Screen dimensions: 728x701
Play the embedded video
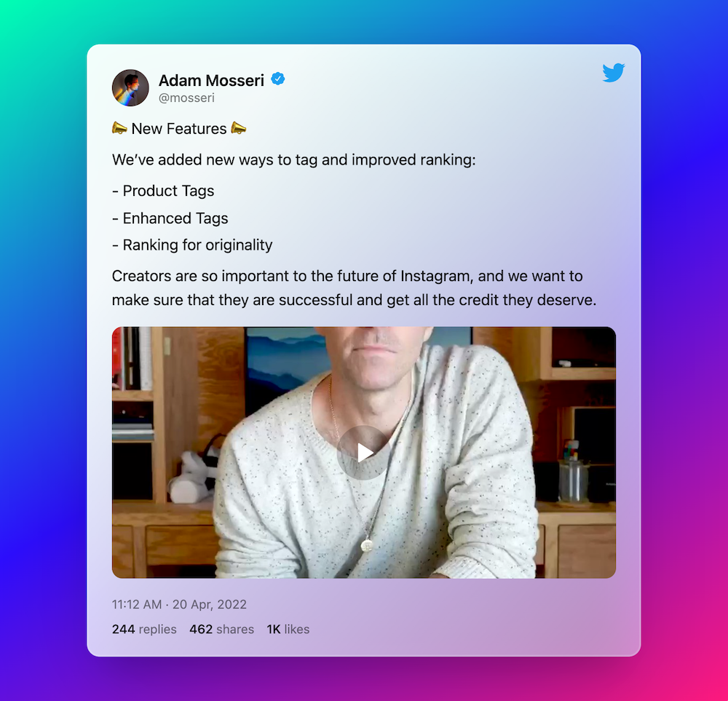(363, 452)
